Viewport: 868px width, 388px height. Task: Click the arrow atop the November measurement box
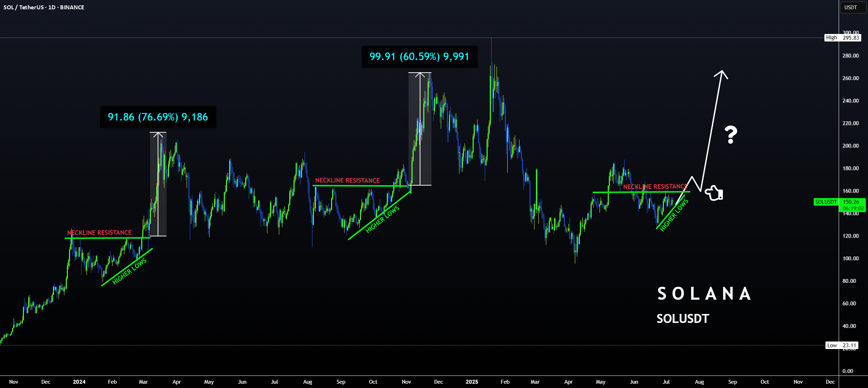click(420, 75)
